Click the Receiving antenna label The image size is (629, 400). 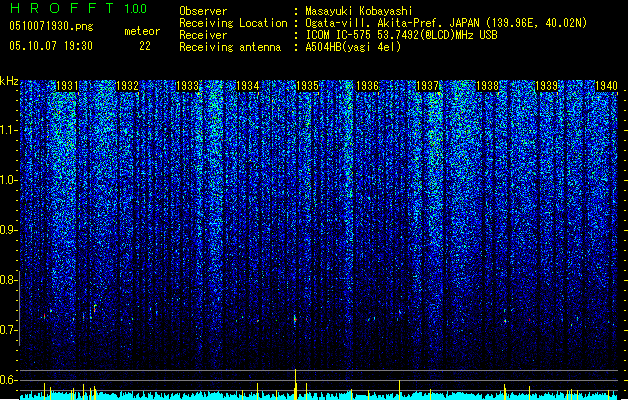coord(230,47)
